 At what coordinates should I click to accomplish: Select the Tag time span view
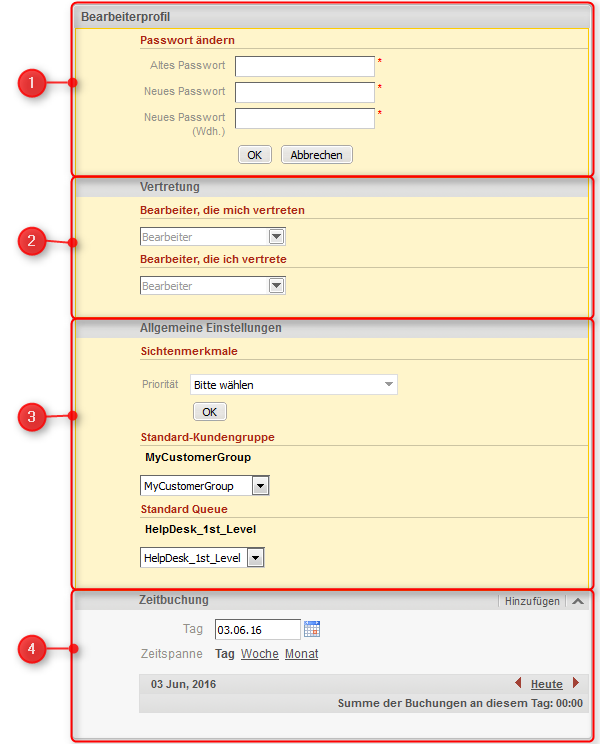tap(225, 654)
